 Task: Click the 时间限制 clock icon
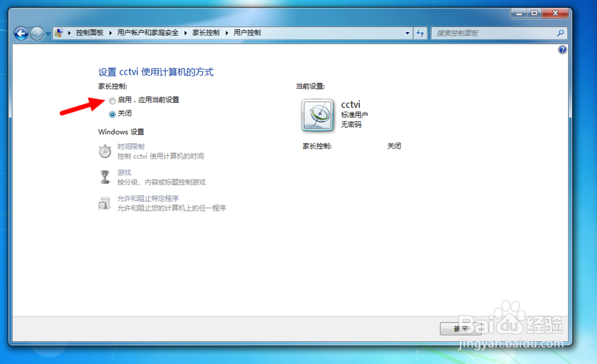[104, 151]
